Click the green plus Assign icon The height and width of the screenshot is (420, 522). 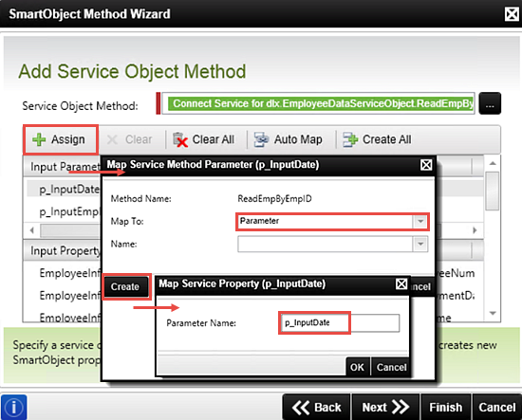(x=39, y=139)
